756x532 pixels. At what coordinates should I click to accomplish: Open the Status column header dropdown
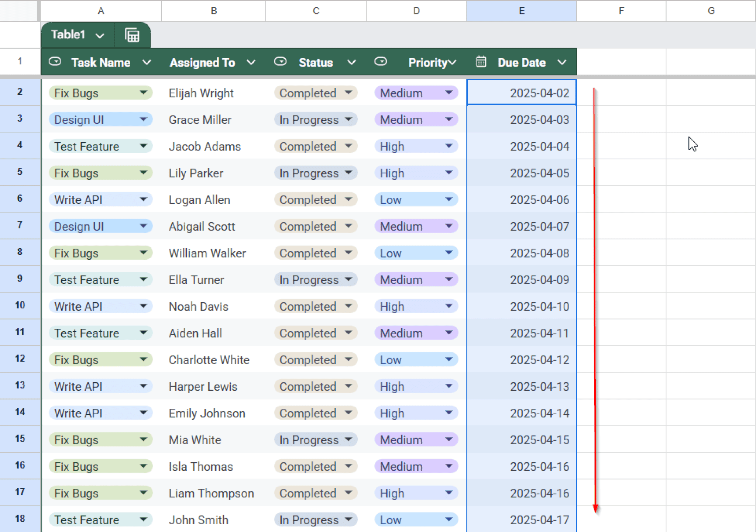pyautogui.click(x=351, y=62)
